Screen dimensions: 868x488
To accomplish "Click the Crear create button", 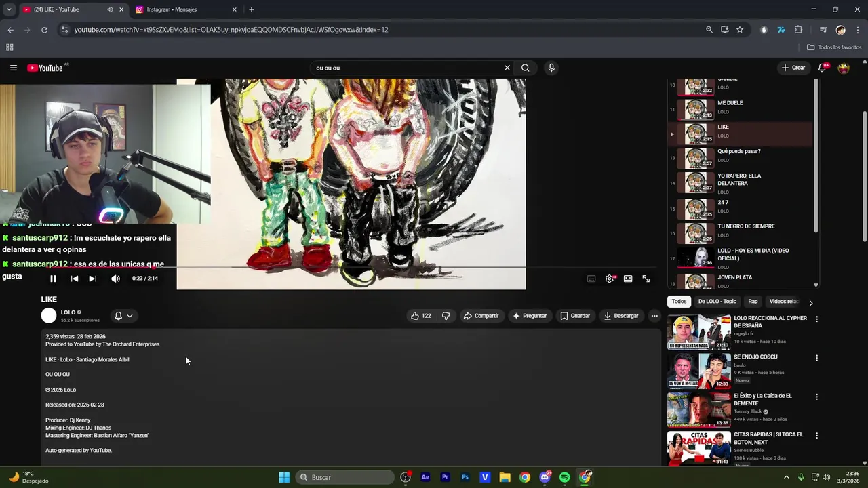I will pos(793,68).
